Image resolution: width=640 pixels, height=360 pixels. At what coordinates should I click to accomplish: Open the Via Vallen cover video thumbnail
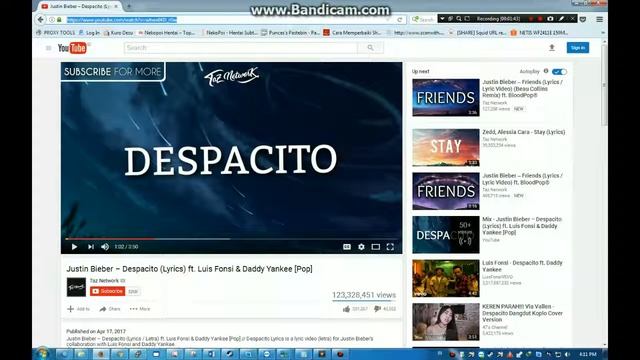pyautogui.click(x=446, y=322)
